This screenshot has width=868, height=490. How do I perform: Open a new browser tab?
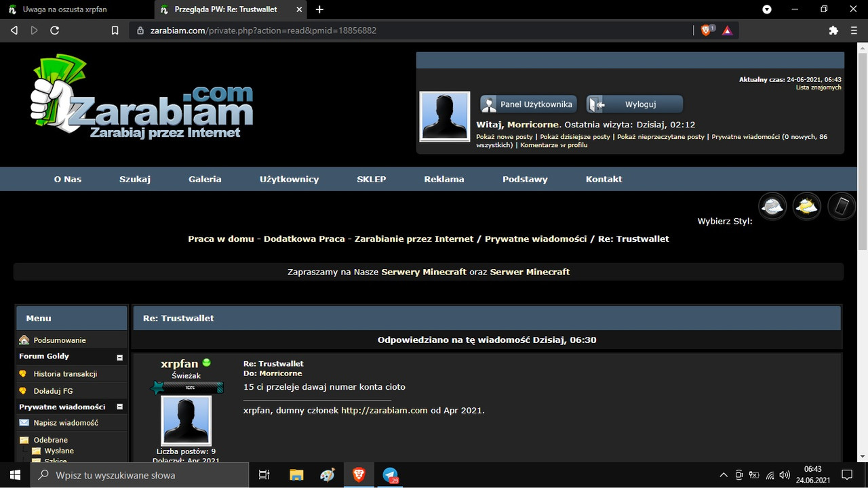(x=319, y=9)
